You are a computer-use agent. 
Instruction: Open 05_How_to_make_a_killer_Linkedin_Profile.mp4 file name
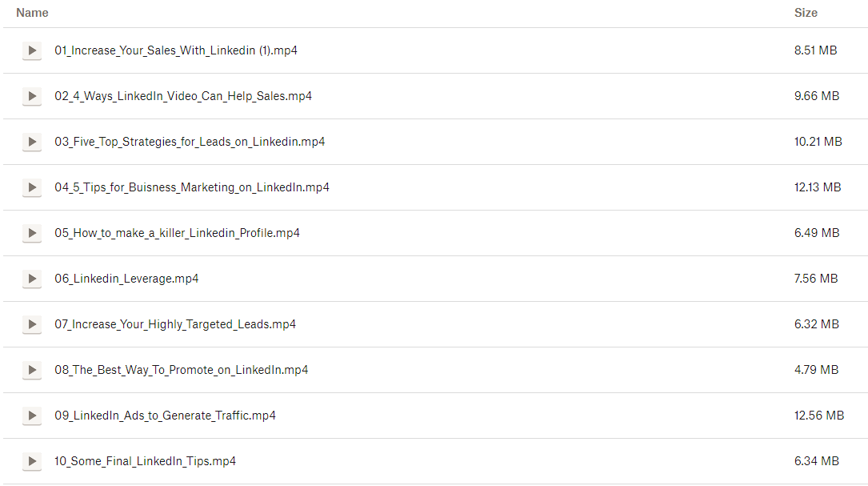[x=177, y=233]
